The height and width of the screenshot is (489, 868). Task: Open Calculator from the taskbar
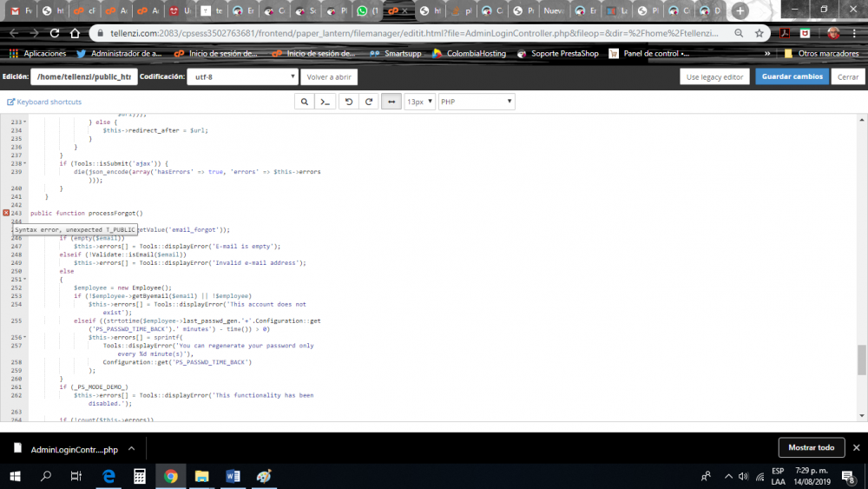click(x=140, y=476)
